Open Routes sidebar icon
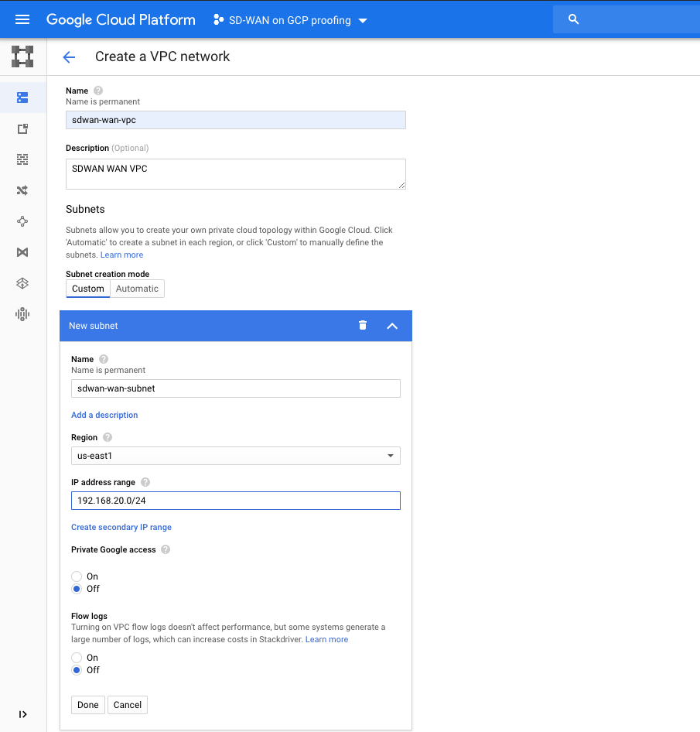700x732 pixels. click(x=22, y=190)
